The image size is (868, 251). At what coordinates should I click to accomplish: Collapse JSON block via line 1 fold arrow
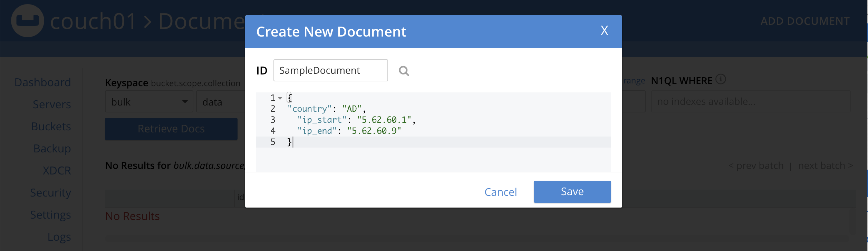pyautogui.click(x=280, y=98)
